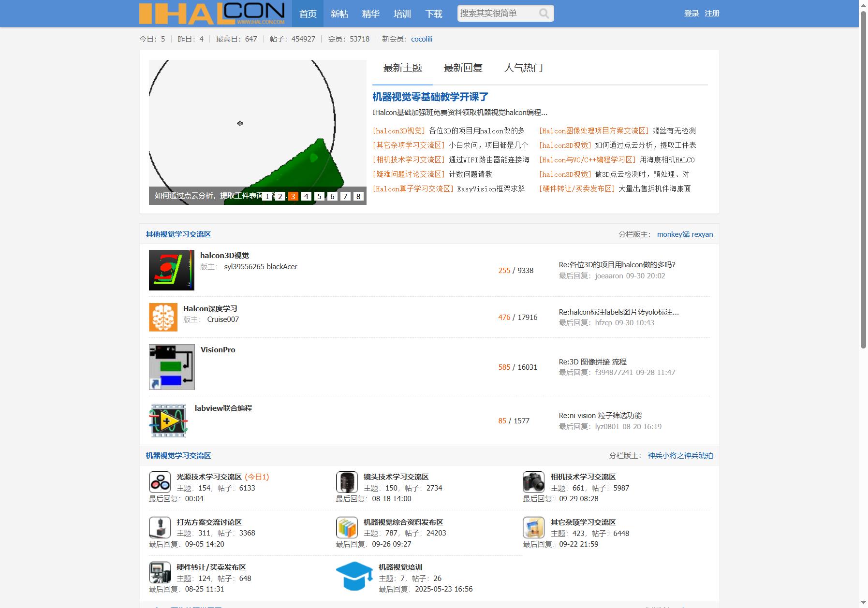Click the 机器视觉综合资料发布区 books icon
Image resolution: width=868 pixels, height=608 pixels.
pos(347,527)
